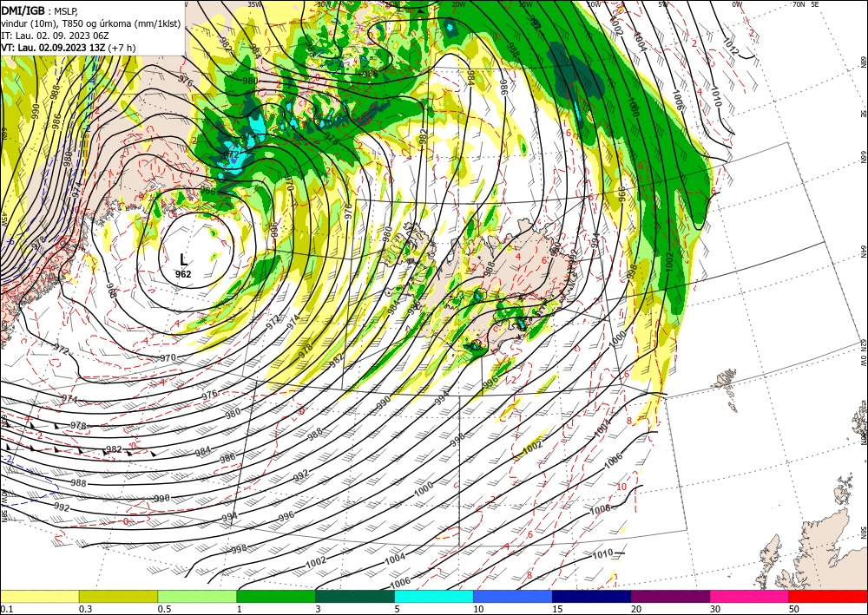Click the magenta 30 mm legend swatch
Image resolution: width=868 pixels, height=615 pixels.
click(750, 597)
